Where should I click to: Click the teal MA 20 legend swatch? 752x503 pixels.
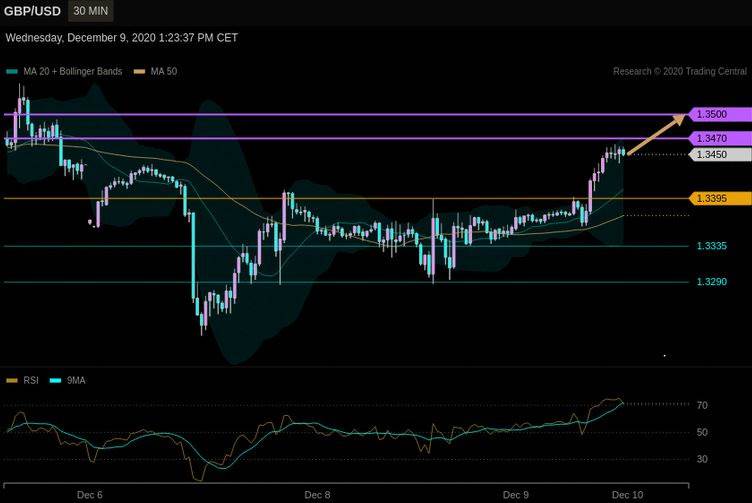click(x=12, y=72)
